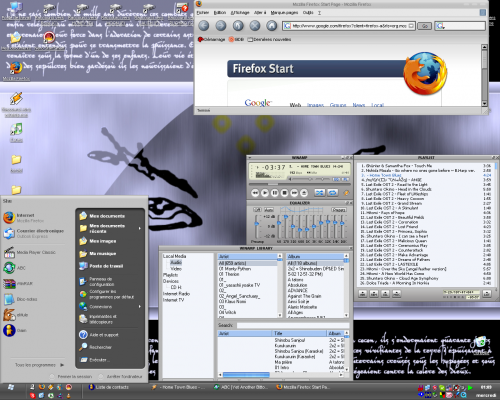Open the Marque-pages menu in Firefox

[284, 12]
